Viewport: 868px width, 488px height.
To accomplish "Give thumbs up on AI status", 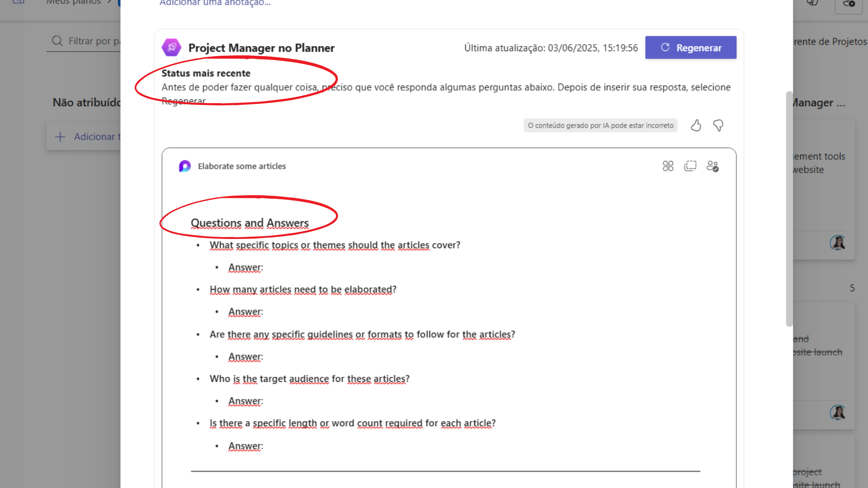I will (696, 125).
